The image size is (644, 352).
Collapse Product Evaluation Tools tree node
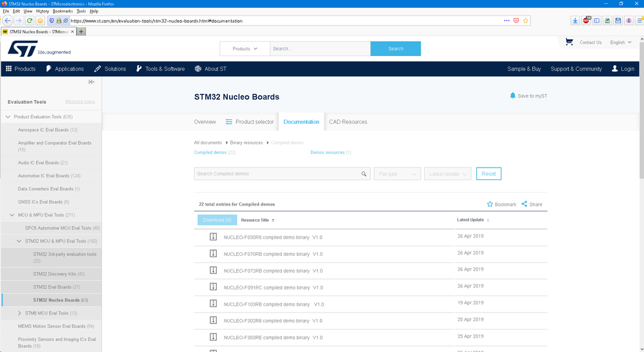8,117
